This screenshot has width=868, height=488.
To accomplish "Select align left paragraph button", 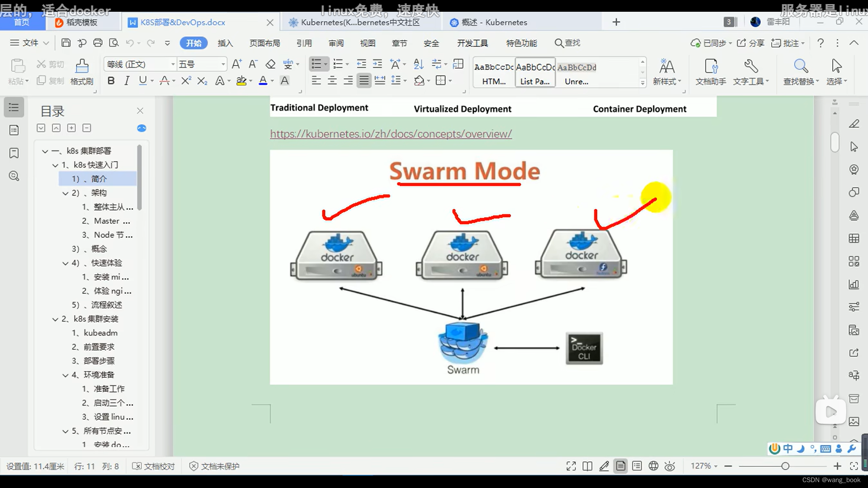I will (316, 81).
